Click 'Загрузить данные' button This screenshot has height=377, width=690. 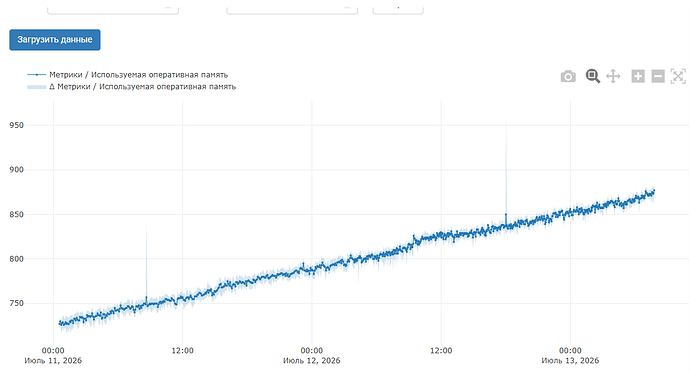click(55, 40)
